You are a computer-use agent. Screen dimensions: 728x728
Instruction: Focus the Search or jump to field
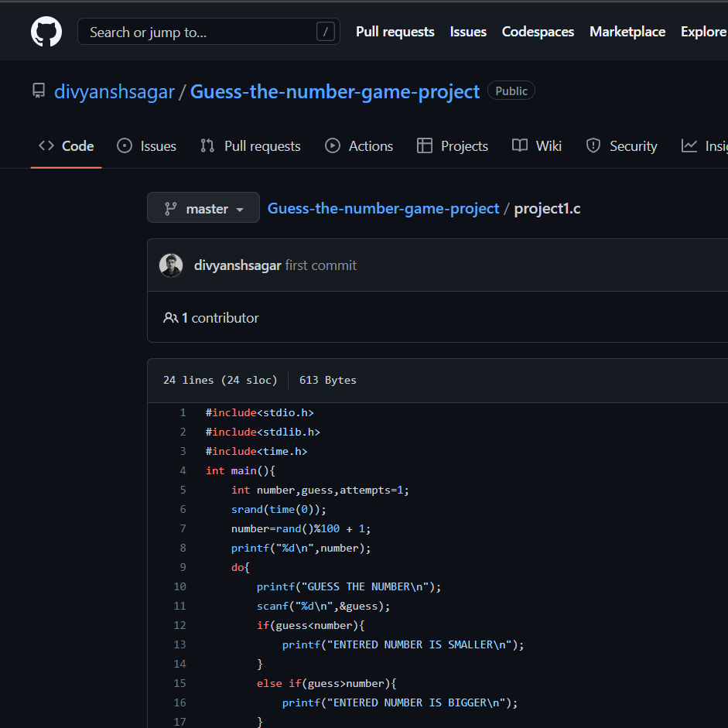(208, 32)
